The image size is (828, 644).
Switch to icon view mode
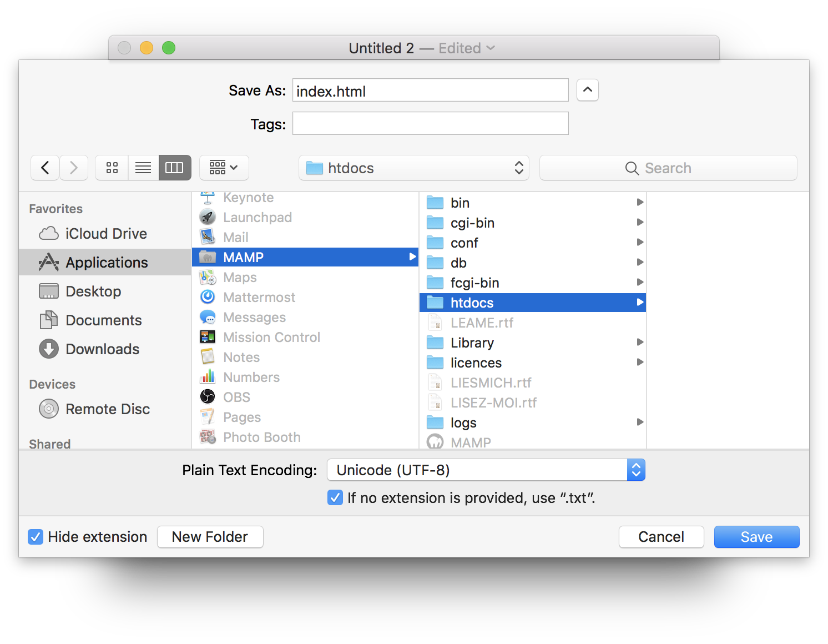(x=112, y=168)
